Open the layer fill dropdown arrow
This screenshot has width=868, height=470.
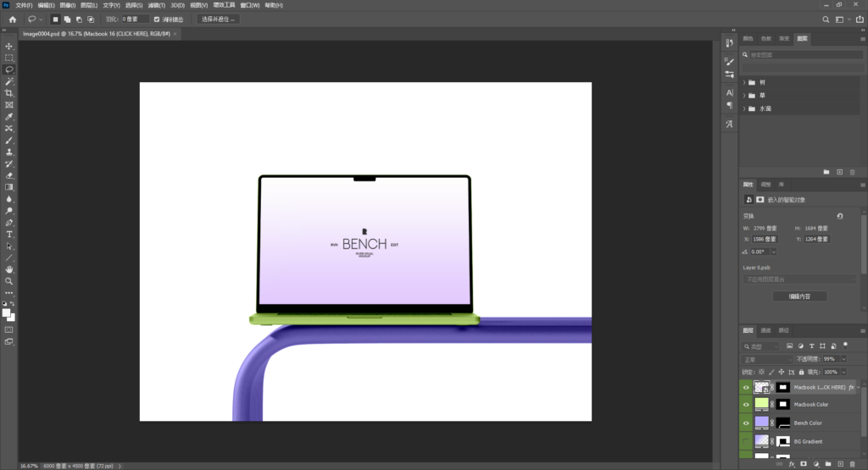click(843, 372)
